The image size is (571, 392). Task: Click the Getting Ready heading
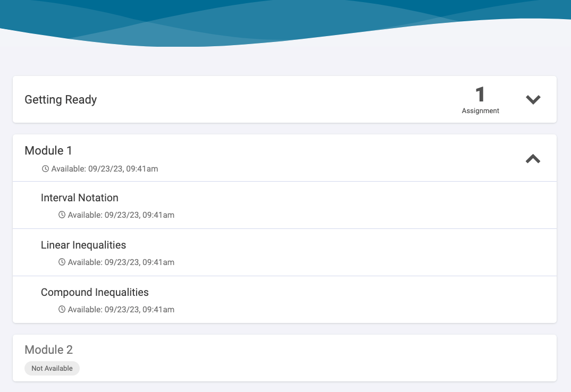click(x=61, y=99)
